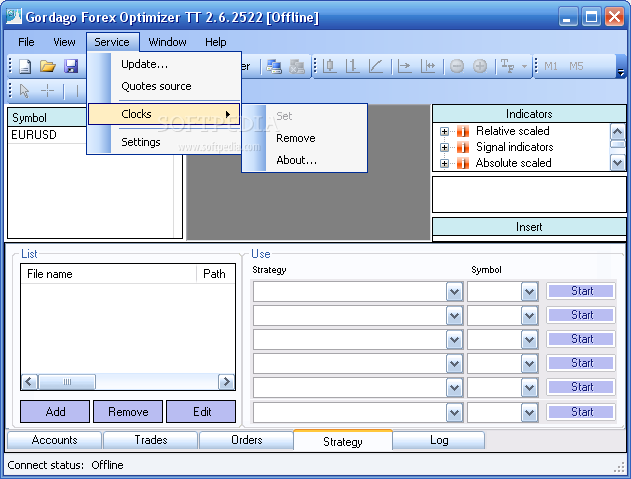Select the Strategy tab
Image resolution: width=631 pixels, height=479 pixels.
[343, 441]
